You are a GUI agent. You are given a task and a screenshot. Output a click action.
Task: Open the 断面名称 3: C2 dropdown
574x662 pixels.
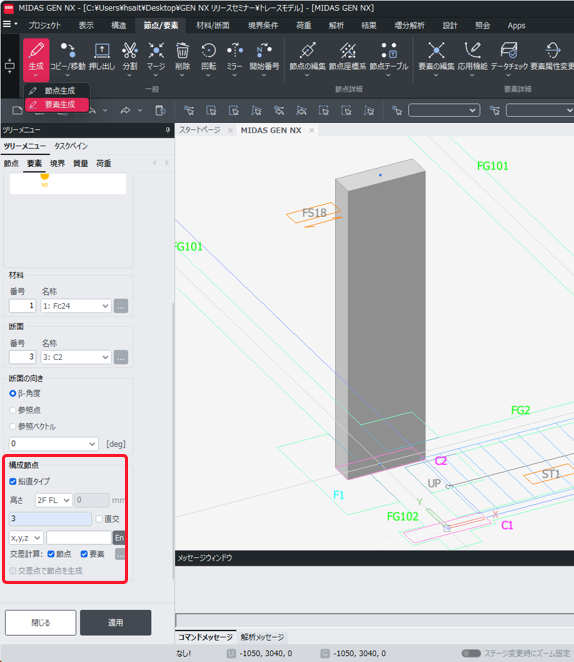coord(76,357)
